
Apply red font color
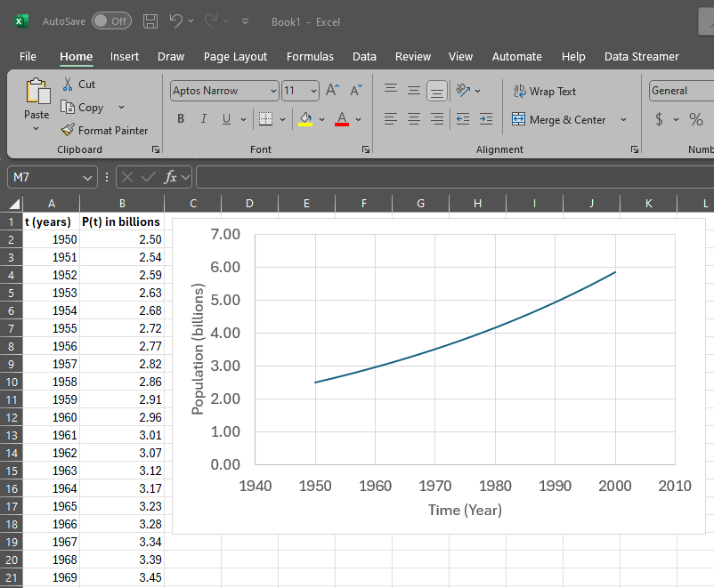coord(342,119)
